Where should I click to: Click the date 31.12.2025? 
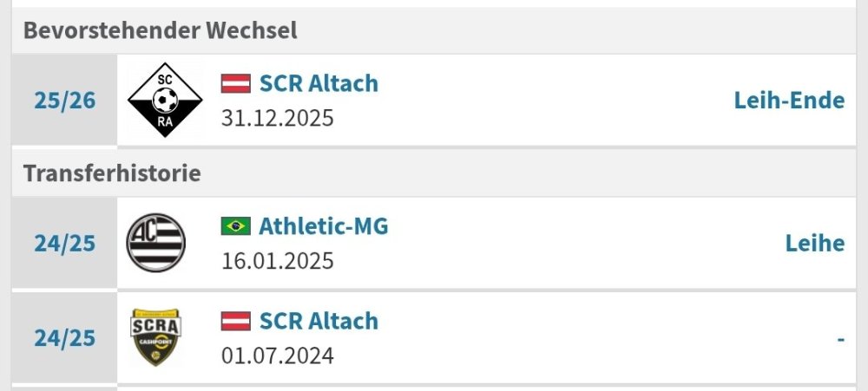pyautogui.click(x=277, y=118)
